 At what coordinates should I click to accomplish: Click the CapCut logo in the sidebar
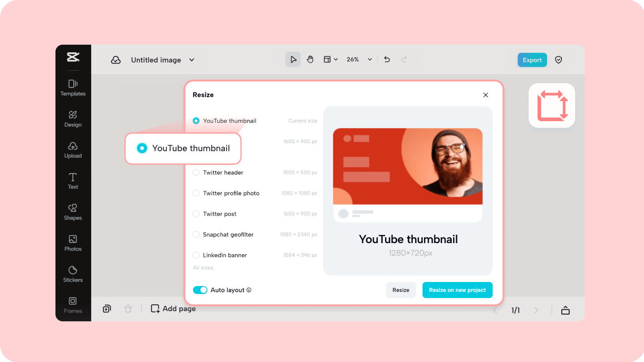tap(72, 58)
